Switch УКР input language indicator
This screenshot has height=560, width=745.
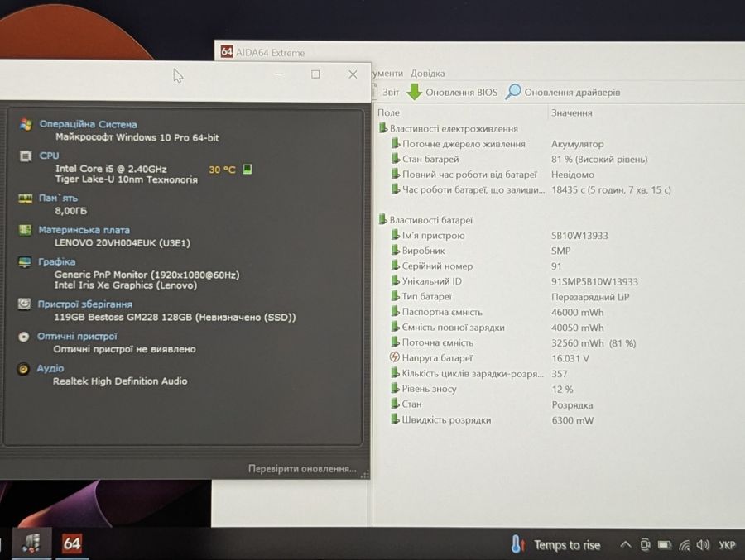click(727, 545)
